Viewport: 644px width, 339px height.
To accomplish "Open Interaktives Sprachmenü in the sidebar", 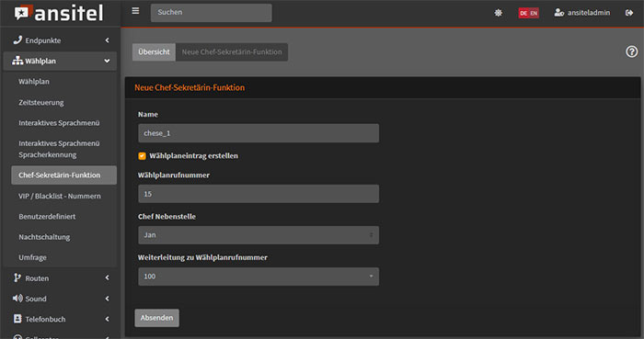I will pos(59,123).
